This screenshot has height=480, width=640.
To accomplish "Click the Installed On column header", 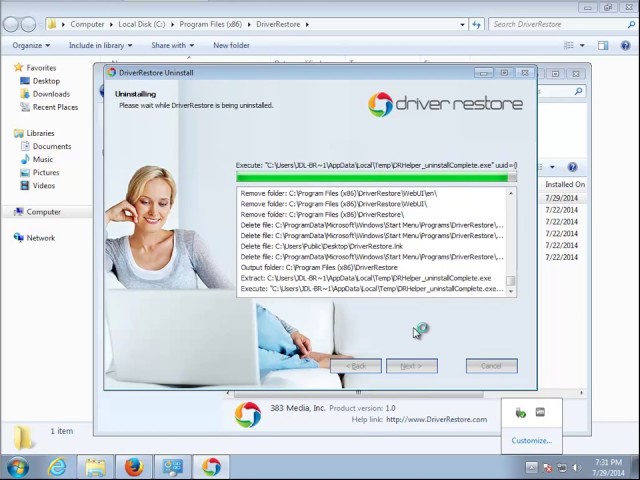I will (x=564, y=184).
